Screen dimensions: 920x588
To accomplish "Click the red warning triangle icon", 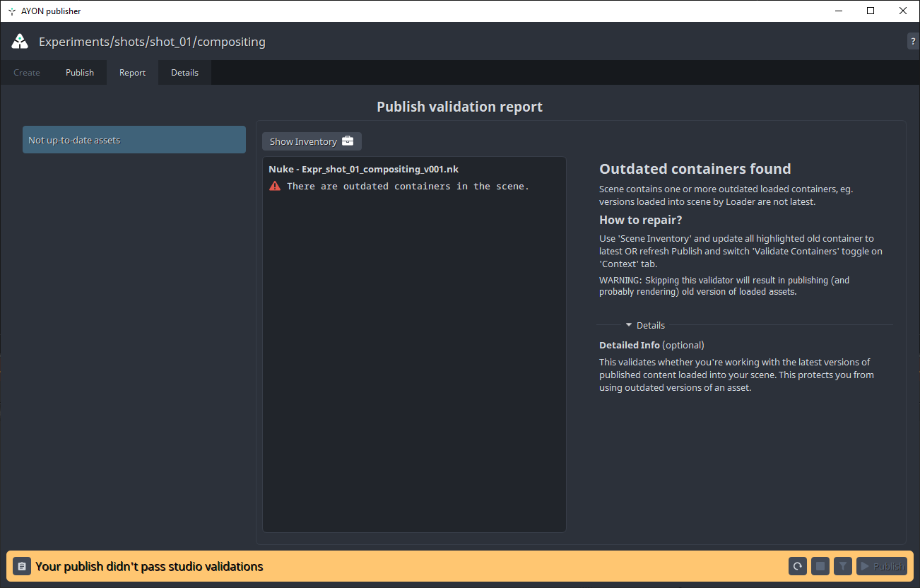I will pyautogui.click(x=275, y=187).
